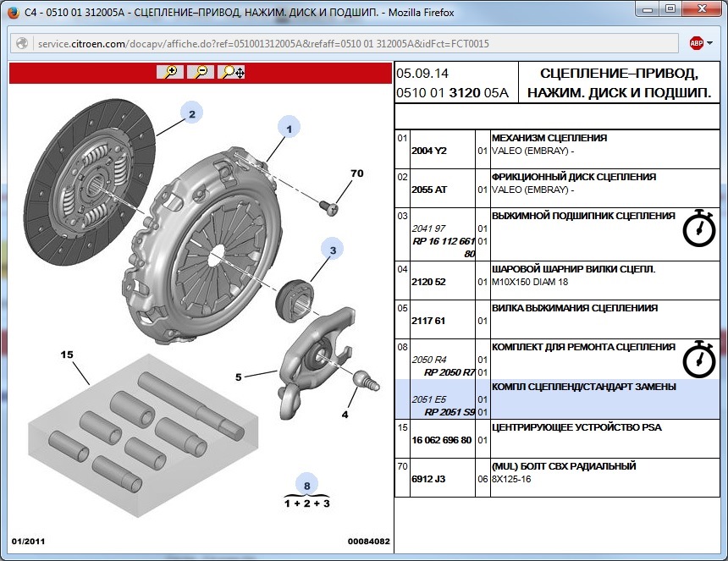The width and height of the screenshot is (728, 561).
Task: Select part number RP 2051 S9
Action: pos(449,412)
